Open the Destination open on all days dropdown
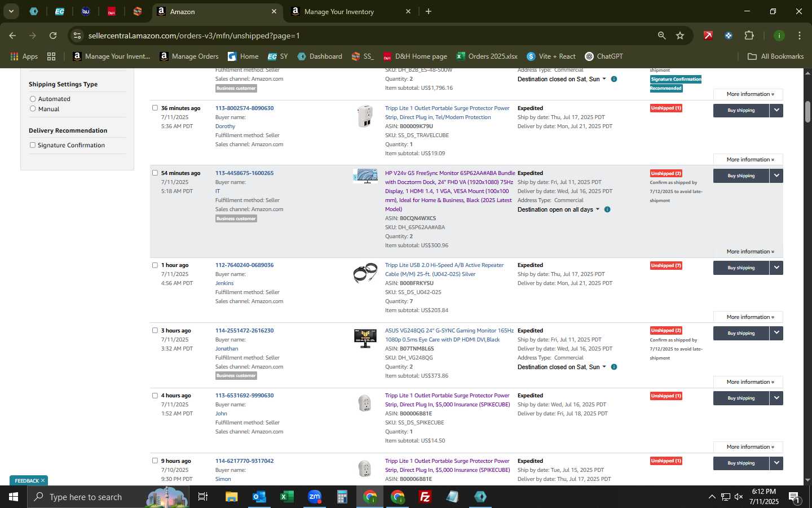Screen dimensions: 812x508 [x=558, y=209]
